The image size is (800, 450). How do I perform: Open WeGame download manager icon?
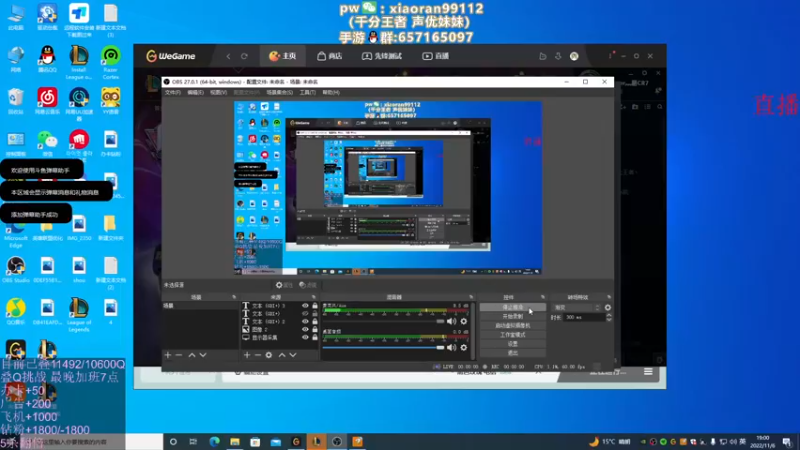558,56
